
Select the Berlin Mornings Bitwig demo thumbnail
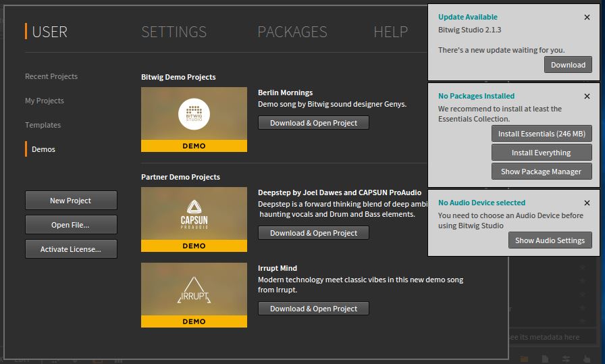click(x=194, y=120)
